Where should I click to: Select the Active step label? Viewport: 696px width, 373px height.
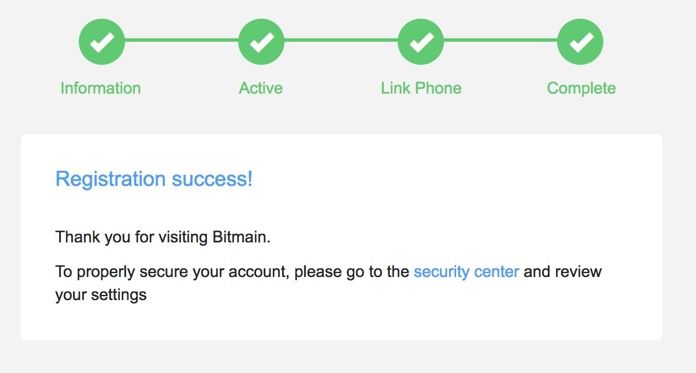coord(261,88)
